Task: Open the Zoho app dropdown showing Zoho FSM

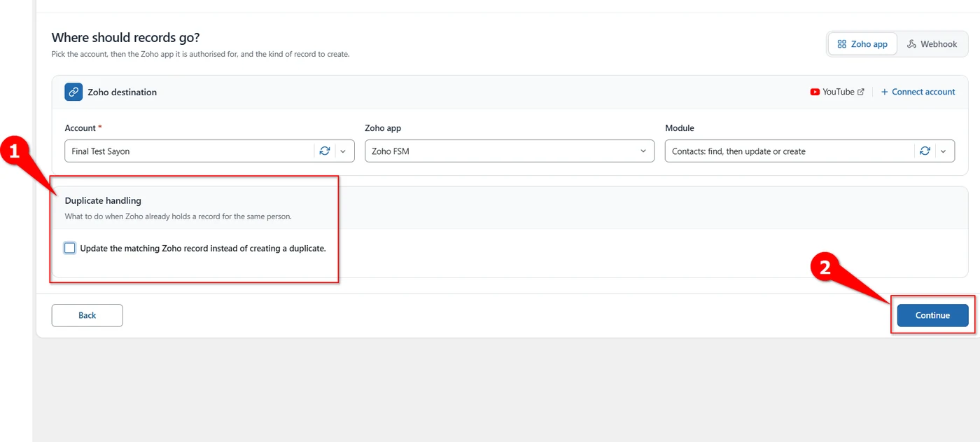Action: pos(510,151)
